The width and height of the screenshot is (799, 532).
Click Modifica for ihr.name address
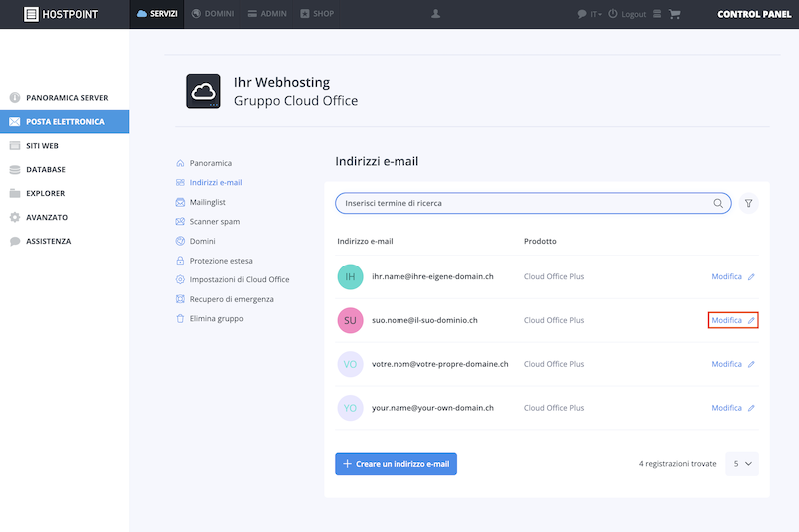(733, 276)
